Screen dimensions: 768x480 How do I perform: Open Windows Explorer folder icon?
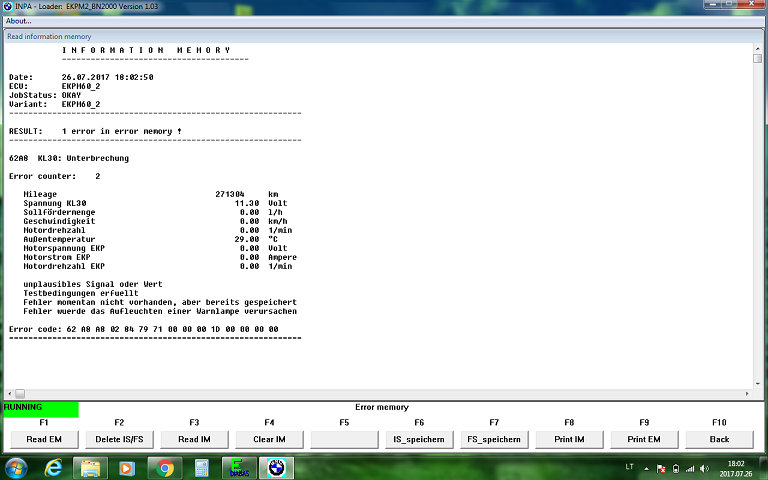(x=90, y=467)
